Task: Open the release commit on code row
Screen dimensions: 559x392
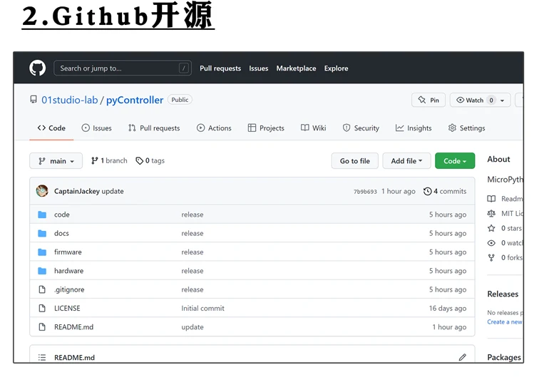Action: click(x=193, y=215)
